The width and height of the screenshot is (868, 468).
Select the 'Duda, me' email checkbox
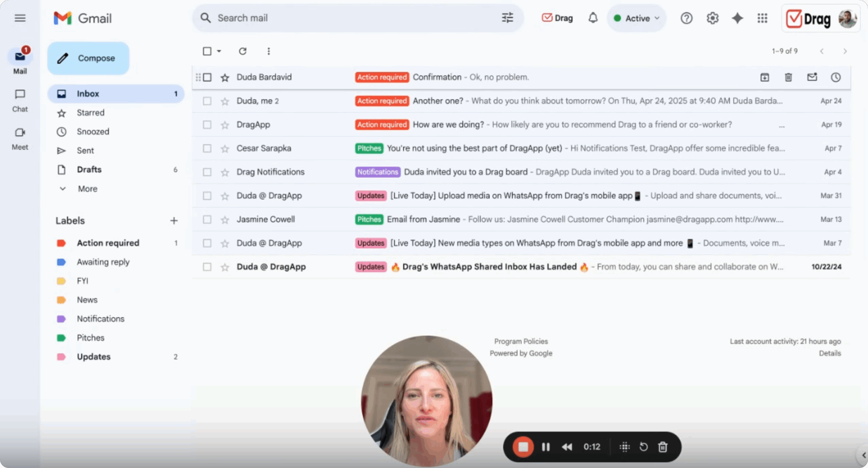pos(207,101)
